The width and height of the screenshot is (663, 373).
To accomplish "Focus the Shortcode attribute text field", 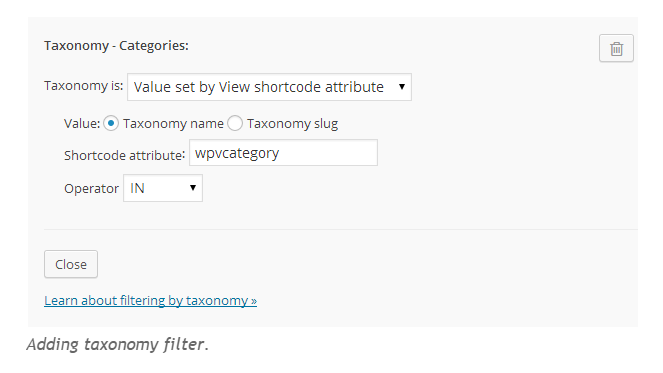I will point(283,153).
